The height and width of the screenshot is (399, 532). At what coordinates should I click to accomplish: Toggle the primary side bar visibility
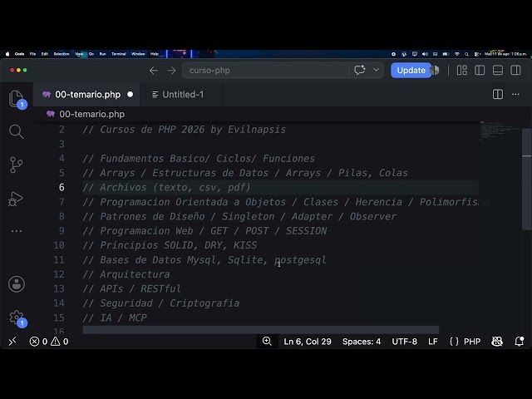click(x=480, y=70)
